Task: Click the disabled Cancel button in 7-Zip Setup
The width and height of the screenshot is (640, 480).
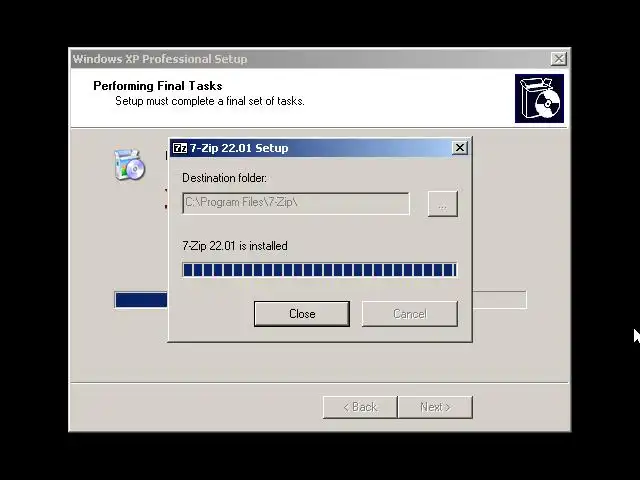Action: [409, 314]
